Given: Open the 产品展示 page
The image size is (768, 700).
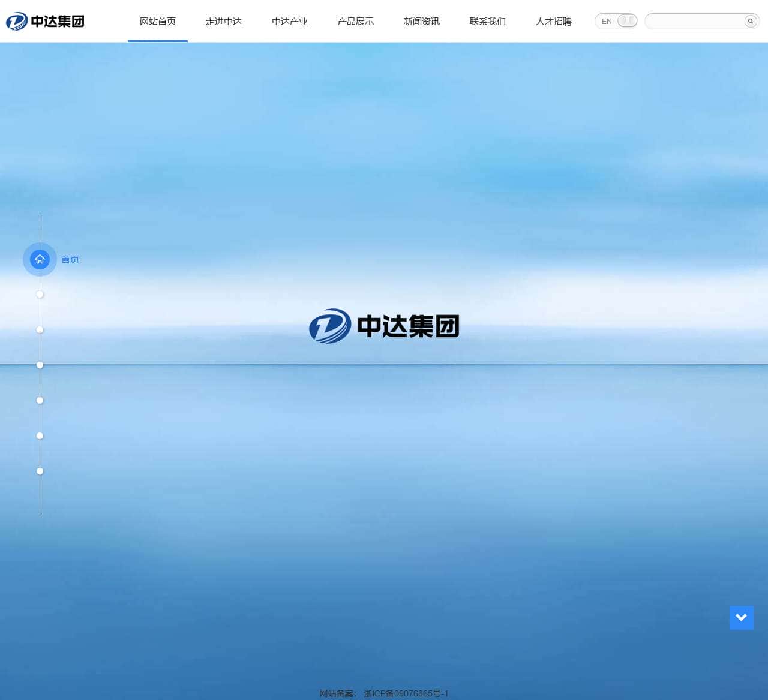Looking at the screenshot, I should [x=355, y=21].
